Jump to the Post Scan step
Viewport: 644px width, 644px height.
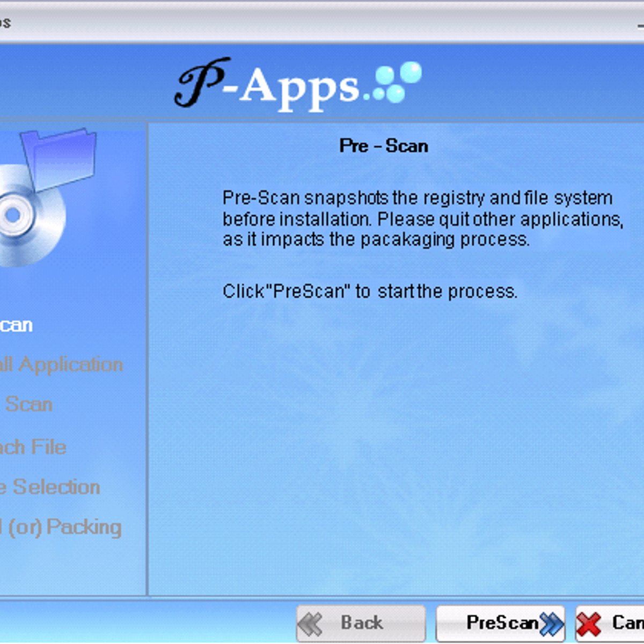[27, 405]
